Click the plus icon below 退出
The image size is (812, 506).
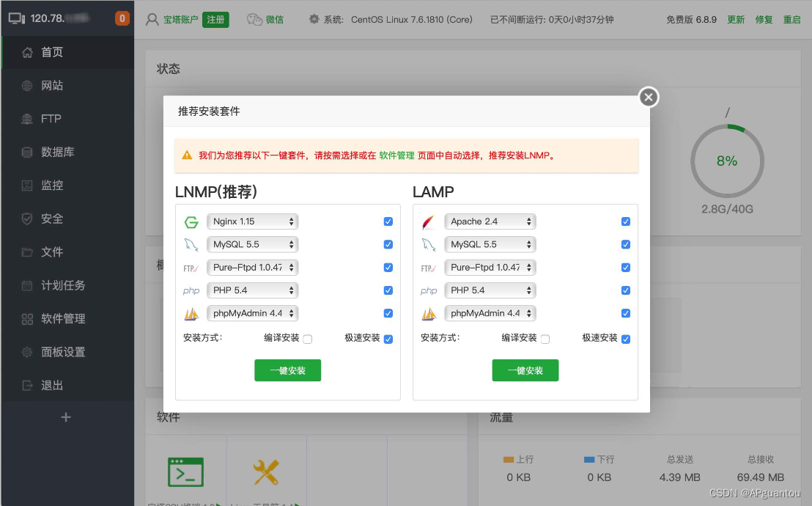point(66,417)
